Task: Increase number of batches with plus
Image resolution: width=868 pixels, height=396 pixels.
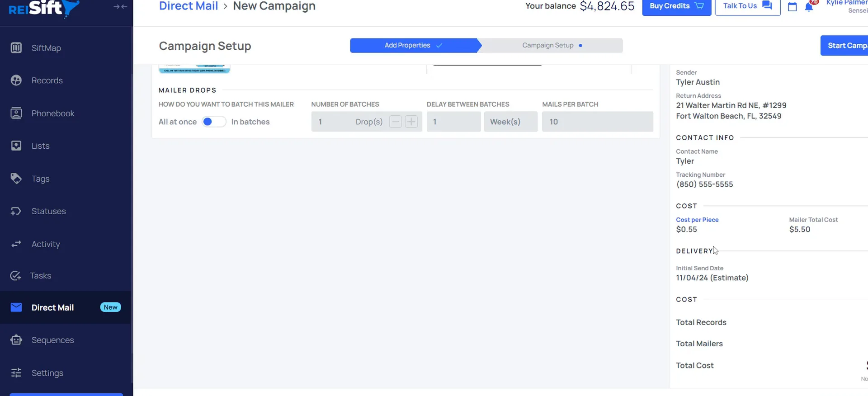Action: (411, 122)
